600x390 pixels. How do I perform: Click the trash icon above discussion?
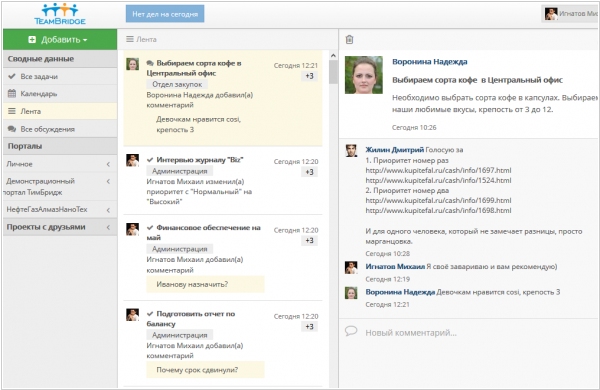coord(349,39)
